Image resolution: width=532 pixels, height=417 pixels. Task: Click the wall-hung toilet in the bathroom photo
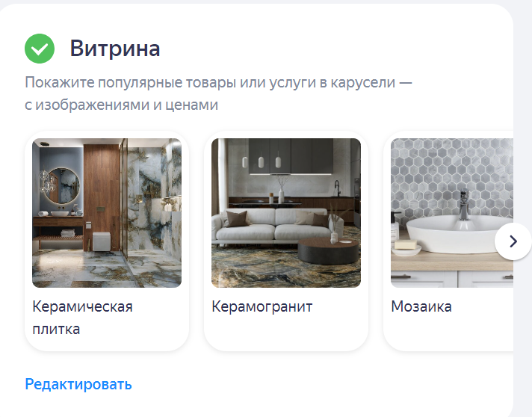click(x=102, y=241)
